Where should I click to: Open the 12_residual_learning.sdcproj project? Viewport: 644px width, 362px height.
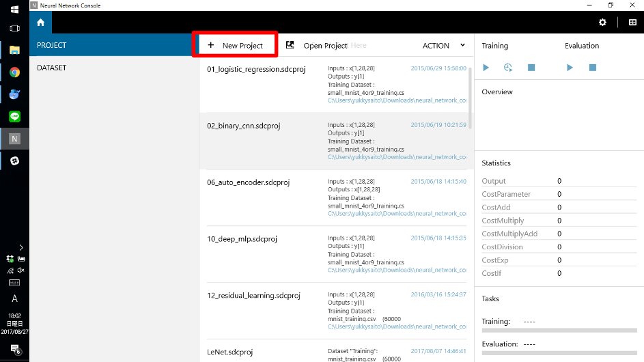coord(253,296)
